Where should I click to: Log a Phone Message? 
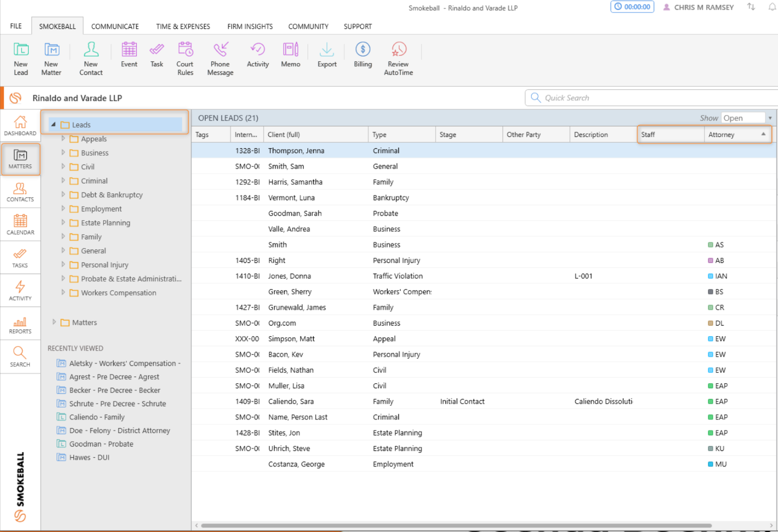click(x=220, y=59)
